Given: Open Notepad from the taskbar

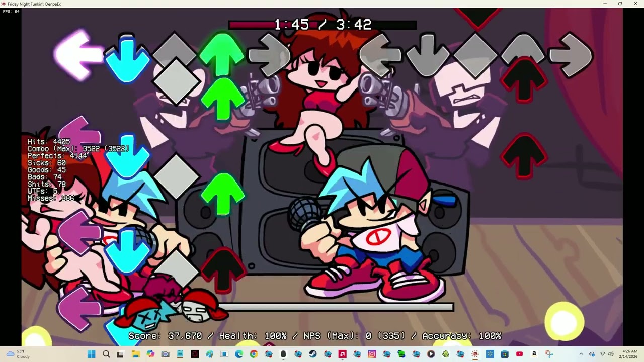Looking at the screenshot, I should coord(180,354).
